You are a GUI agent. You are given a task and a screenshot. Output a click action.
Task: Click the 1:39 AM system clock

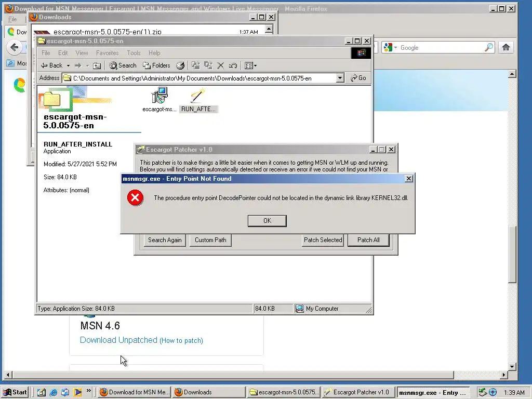514,393
